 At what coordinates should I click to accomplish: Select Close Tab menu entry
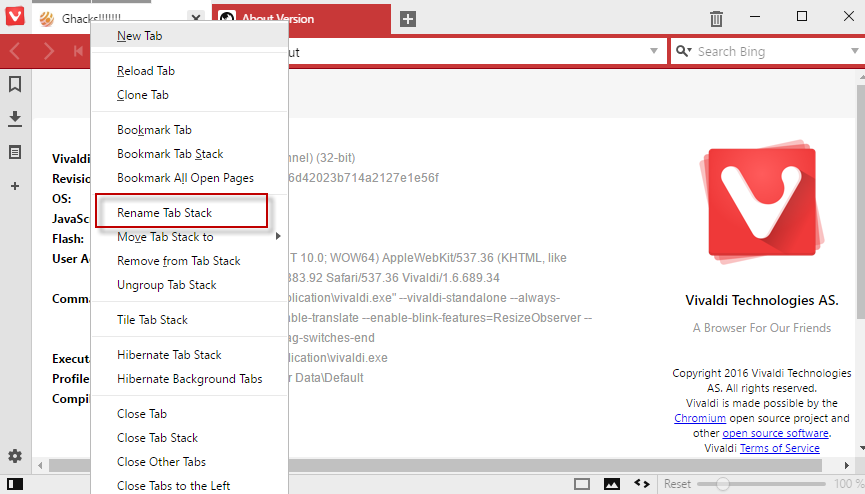[x=189, y=413]
